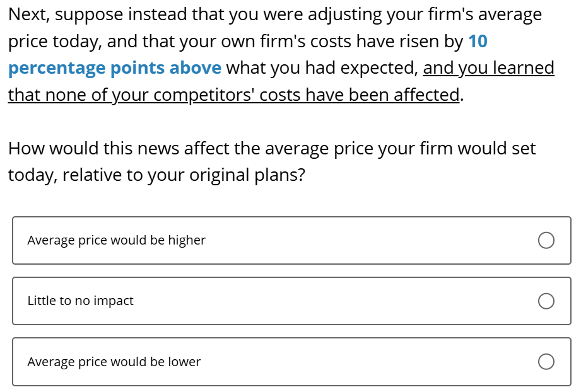Screen dimensions: 581x392
Task: Select the "Average price would be higher" radio button
Action: pos(546,240)
